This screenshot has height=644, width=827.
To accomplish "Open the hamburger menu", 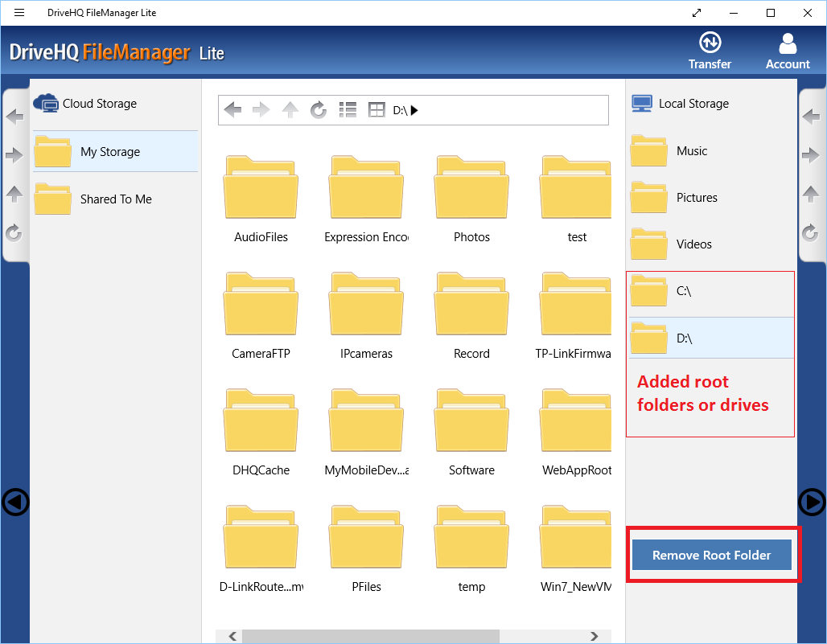I will pos(19,12).
